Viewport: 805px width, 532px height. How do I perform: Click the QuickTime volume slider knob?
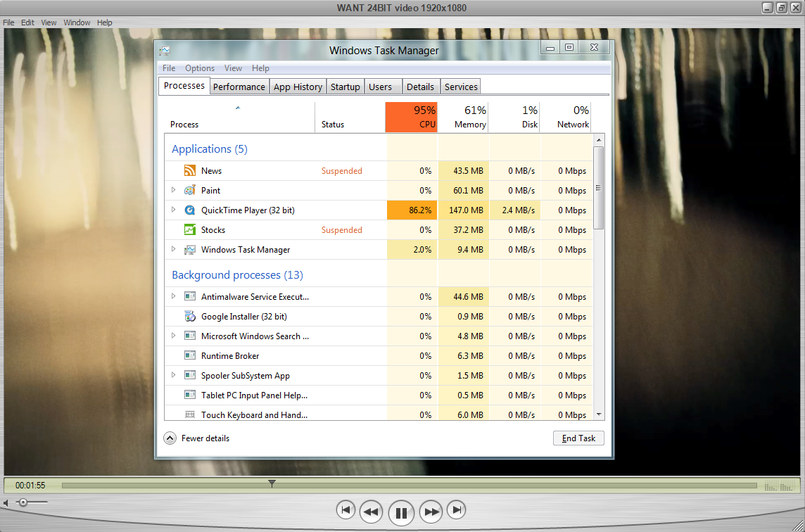pos(23,502)
